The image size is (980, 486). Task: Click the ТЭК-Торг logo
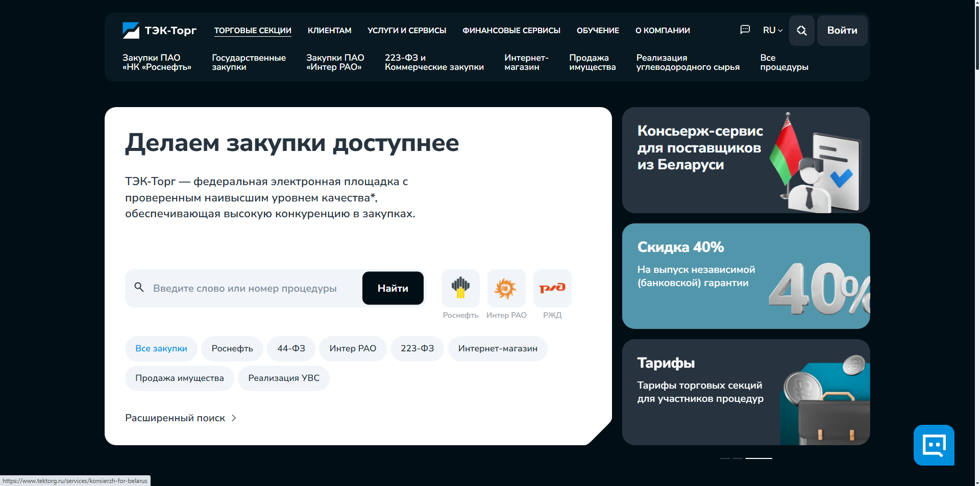[x=159, y=31]
